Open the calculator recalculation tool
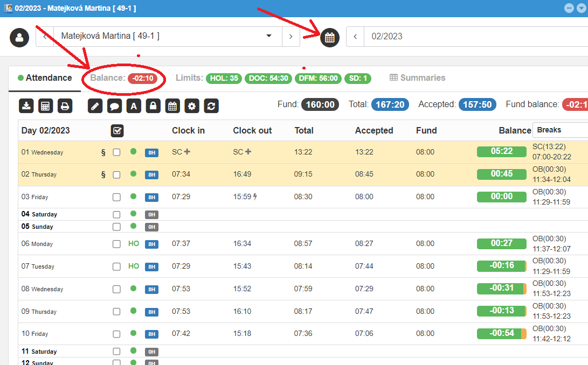Viewport: 588px width, 365px height. point(46,106)
